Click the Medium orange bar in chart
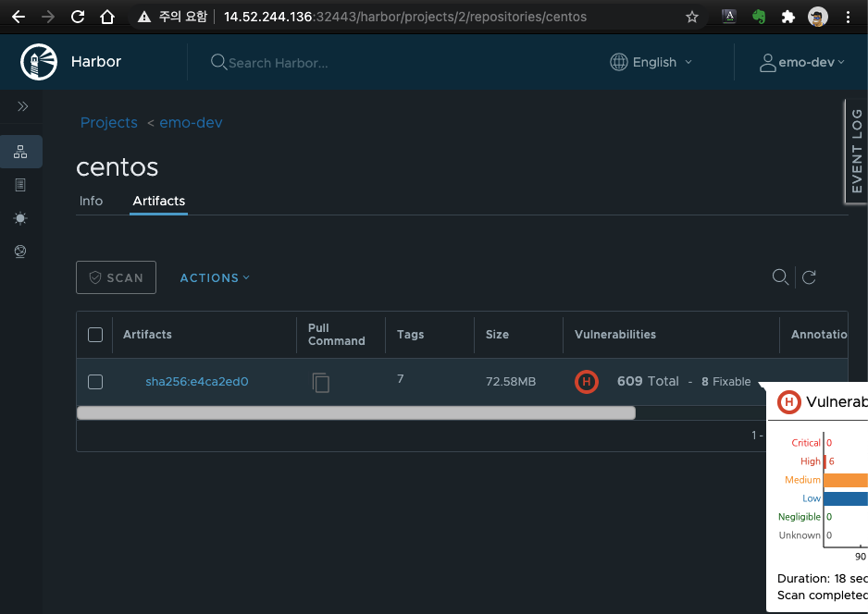868x614 pixels. pyautogui.click(x=846, y=480)
